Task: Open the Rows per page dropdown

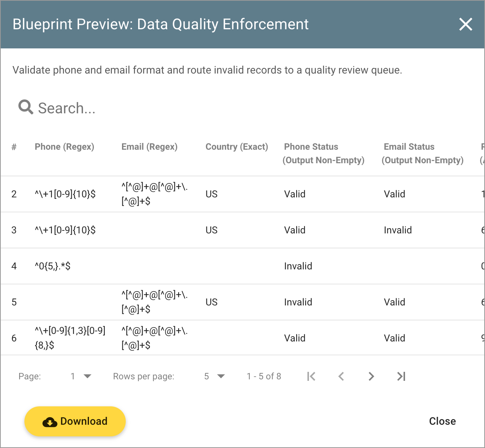Action: [214, 376]
